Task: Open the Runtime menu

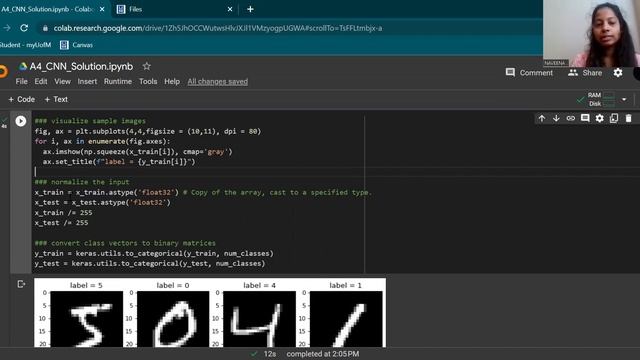Action: (118, 82)
